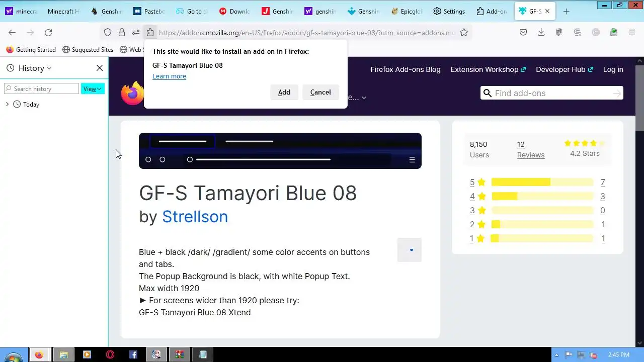Image resolution: width=644 pixels, height=362 pixels.
Task: Open the Developer Hub link
Action: [565, 69]
